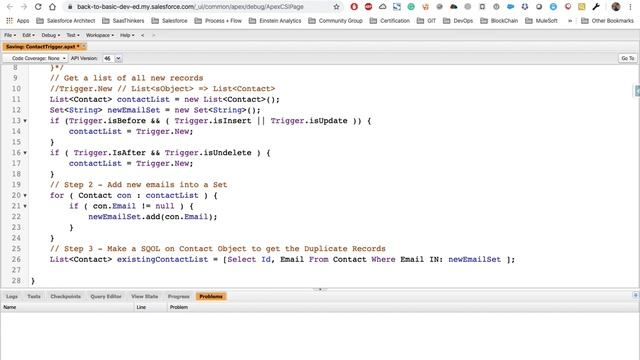Screen dimensions: 640x360
Task: Switch to the Query Editor tab
Action: tap(106, 296)
